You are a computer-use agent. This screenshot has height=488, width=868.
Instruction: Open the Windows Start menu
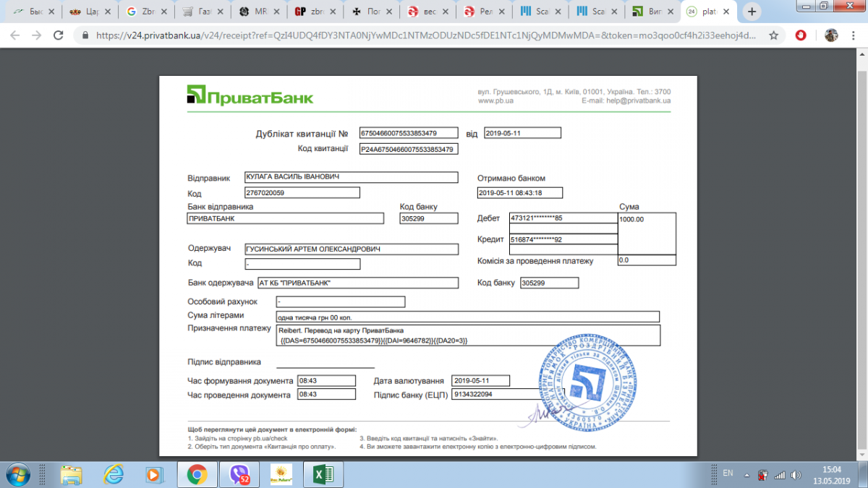coord(19,474)
